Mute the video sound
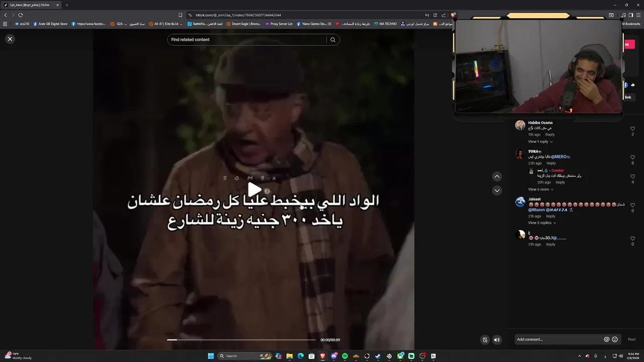Viewport: 644px width, 362px height. click(497, 340)
